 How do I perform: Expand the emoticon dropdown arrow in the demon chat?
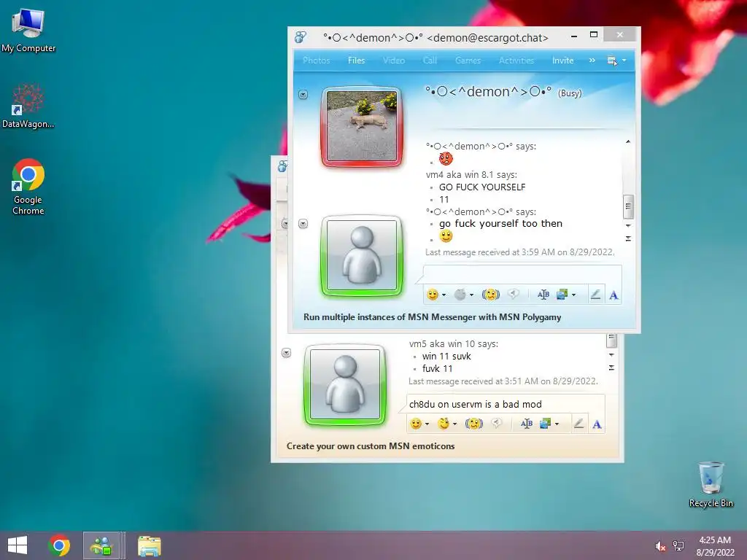444,295
